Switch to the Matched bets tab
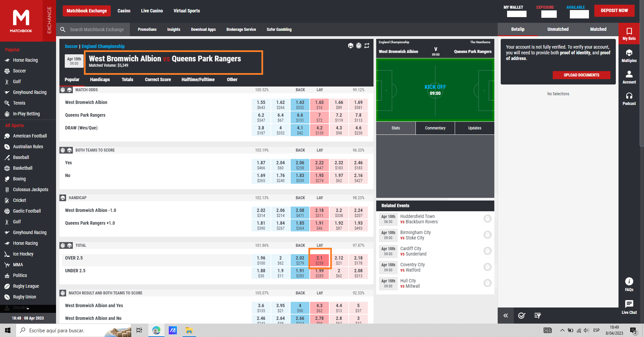Screen dimensions: 644x337 click(x=598, y=29)
